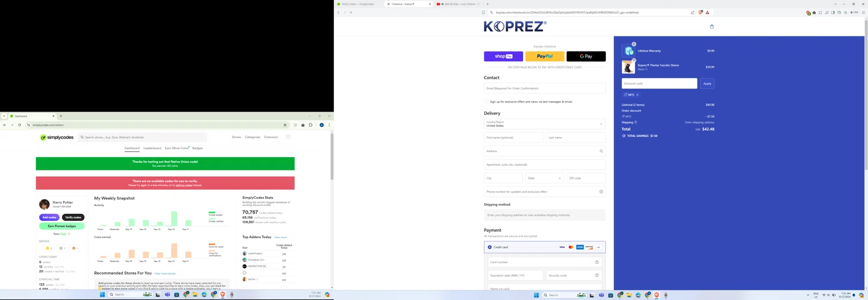
Task: Open a new tab in the Koprez window
Action: (x=488, y=4)
